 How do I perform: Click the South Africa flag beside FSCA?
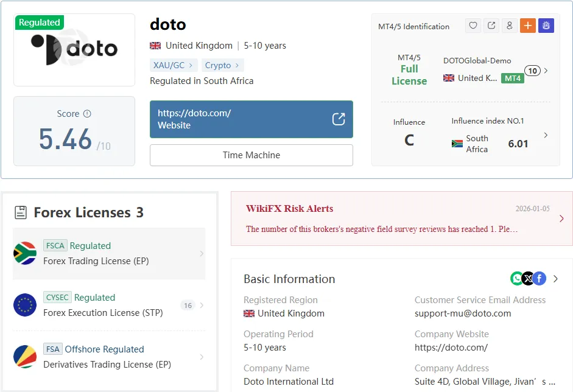point(25,253)
